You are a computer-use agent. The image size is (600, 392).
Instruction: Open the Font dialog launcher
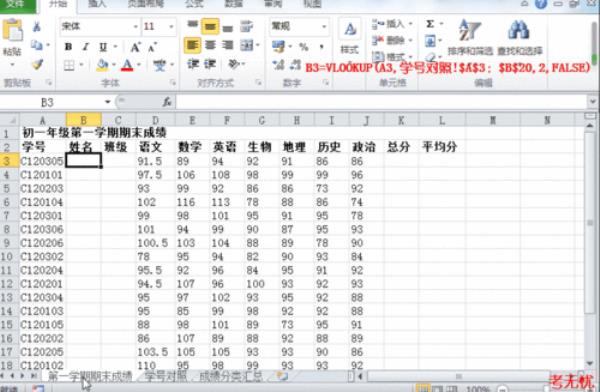coord(173,82)
